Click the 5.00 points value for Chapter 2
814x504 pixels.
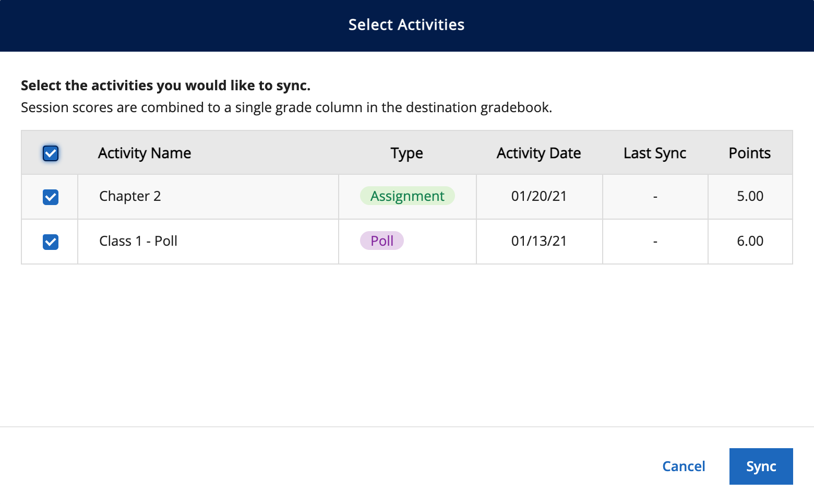click(750, 196)
